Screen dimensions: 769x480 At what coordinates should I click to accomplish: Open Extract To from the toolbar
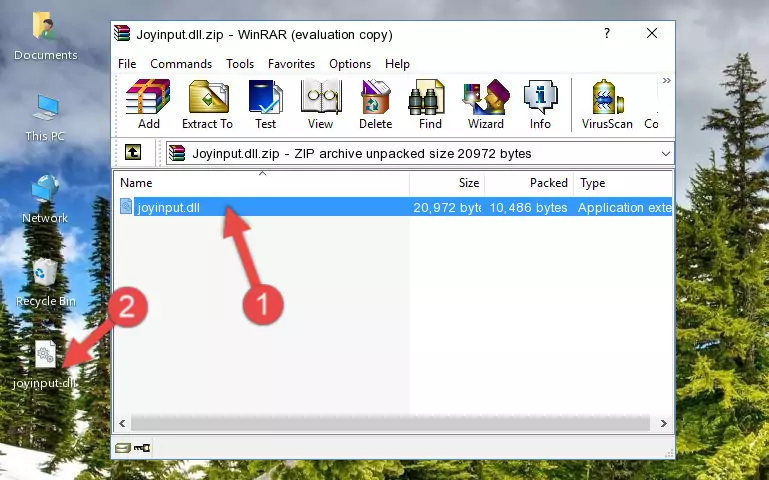click(207, 104)
